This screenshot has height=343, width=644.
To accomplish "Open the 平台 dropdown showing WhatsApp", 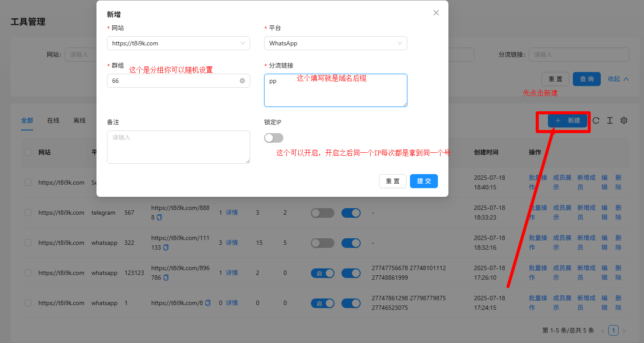I will [x=336, y=43].
